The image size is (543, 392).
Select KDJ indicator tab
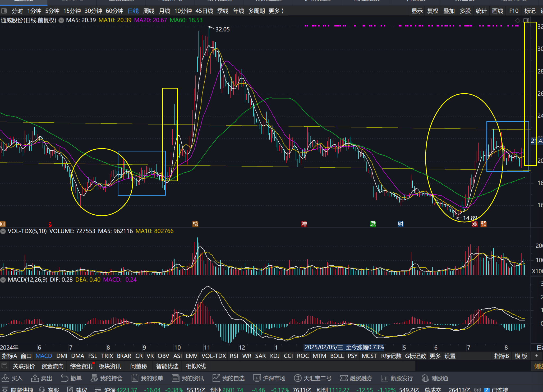(x=275, y=356)
